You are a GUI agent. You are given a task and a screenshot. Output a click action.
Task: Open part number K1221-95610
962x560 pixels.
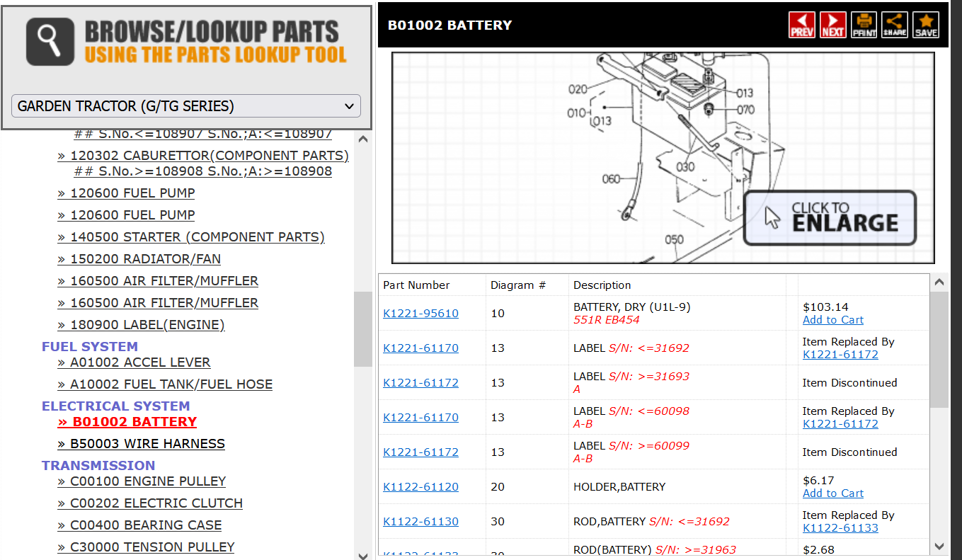pyautogui.click(x=420, y=314)
